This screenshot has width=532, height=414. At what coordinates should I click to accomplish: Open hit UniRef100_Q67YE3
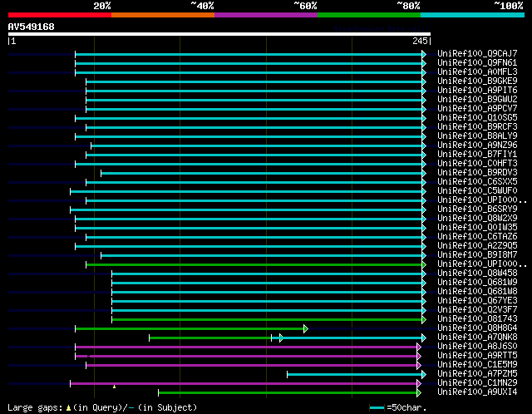pyautogui.click(x=477, y=301)
